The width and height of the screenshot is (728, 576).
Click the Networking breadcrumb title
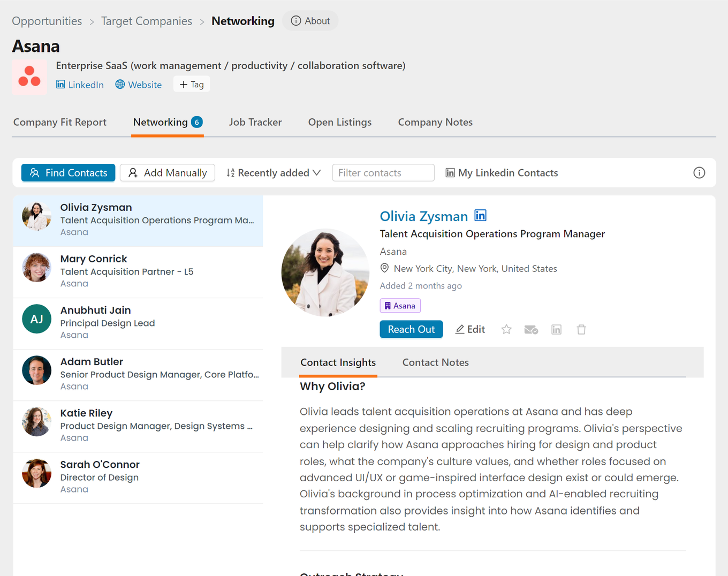coord(243,21)
